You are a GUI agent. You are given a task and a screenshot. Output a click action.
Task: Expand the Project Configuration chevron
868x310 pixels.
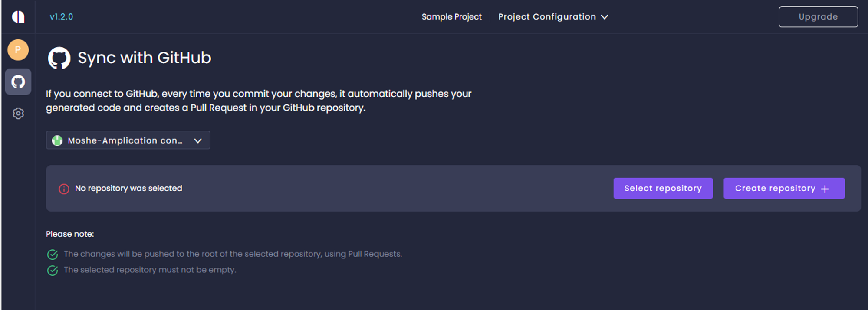point(605,17)
